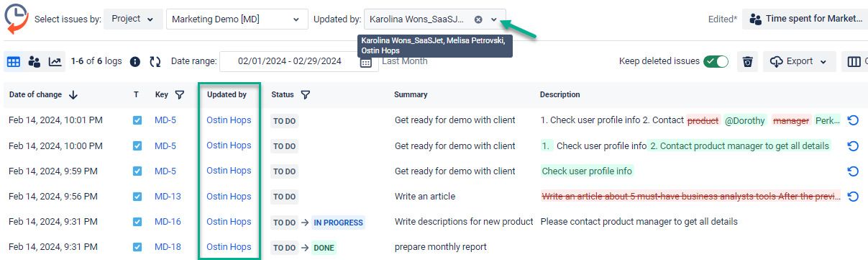Switch to table view icon
The width and height of the screenshot is (868, 260).
click(x=14, y=62)
